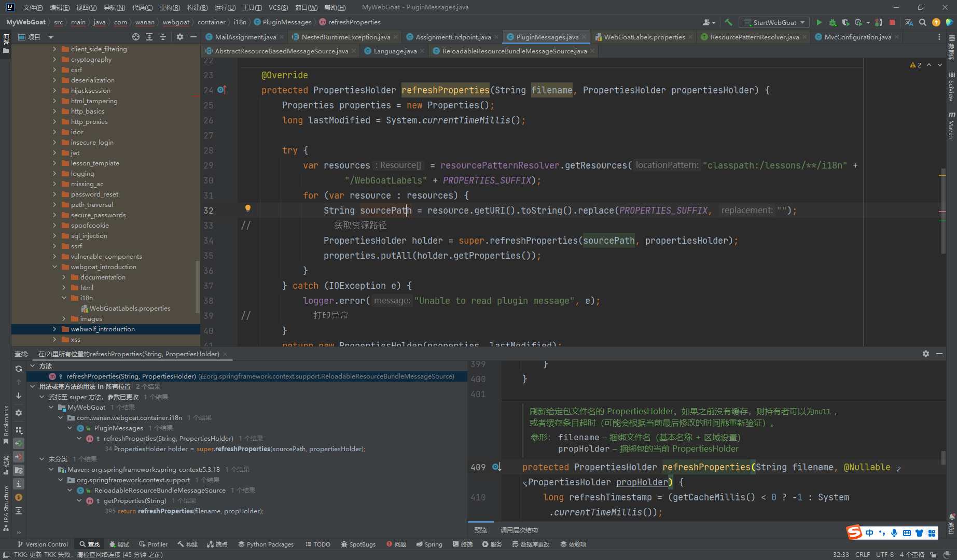
Task: Switch to WebGoatLabels.properties tab
Action: (x=644, y=37)
